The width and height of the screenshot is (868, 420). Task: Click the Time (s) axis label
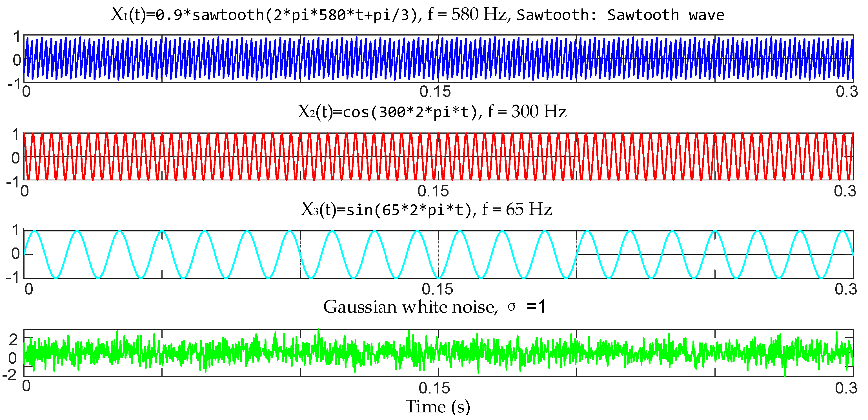coord(437,406)
